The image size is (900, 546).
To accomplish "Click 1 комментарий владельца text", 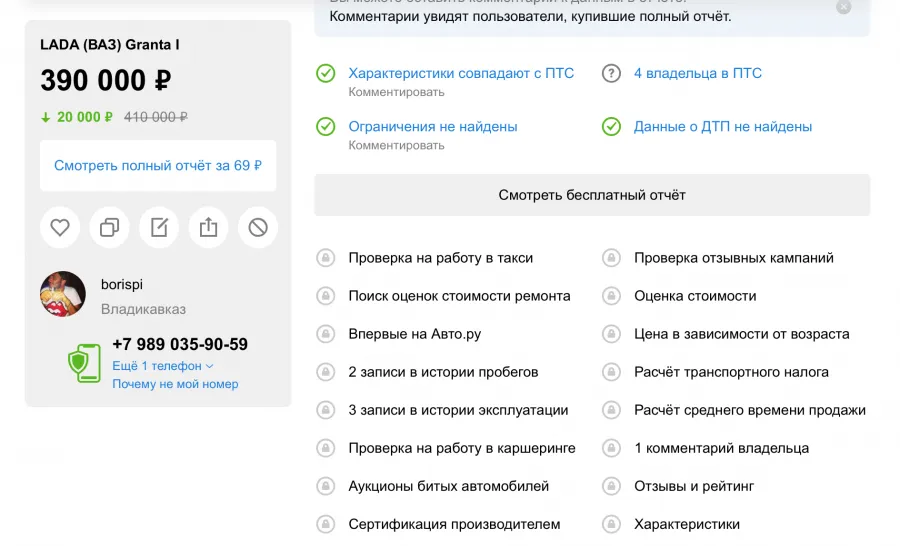I will tap(721, 448).
